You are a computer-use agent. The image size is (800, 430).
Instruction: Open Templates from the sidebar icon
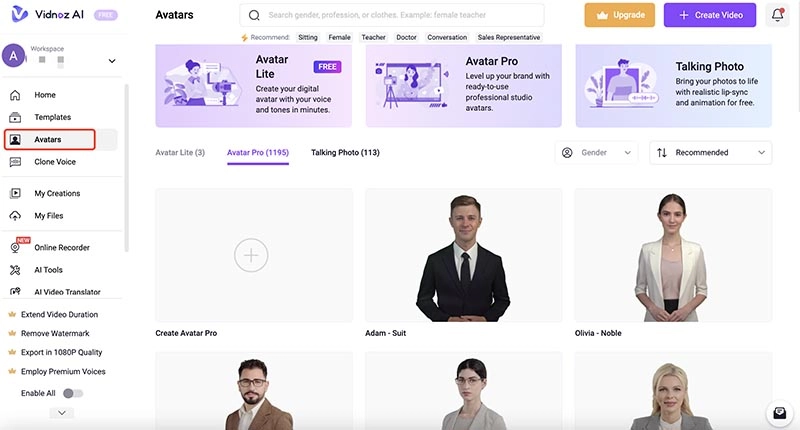15,117
